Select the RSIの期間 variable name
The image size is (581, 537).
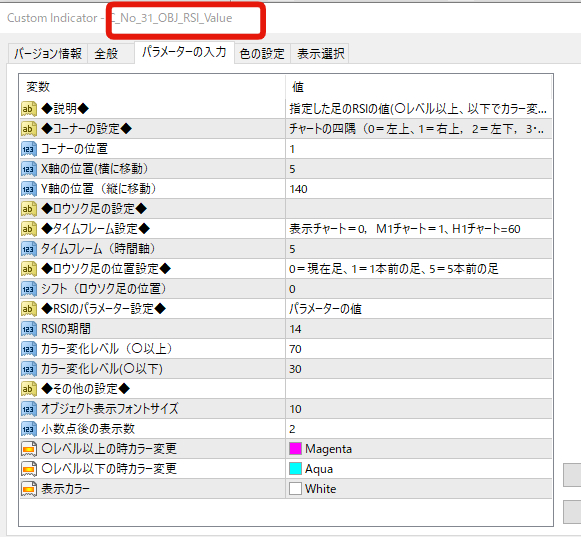pos(66,329)
